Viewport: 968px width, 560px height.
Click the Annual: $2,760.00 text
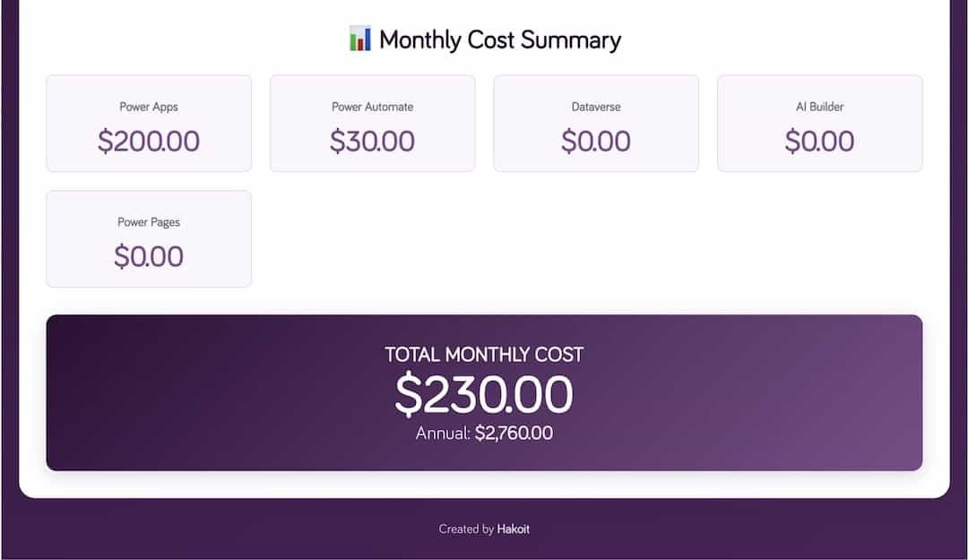pos(484,432)
